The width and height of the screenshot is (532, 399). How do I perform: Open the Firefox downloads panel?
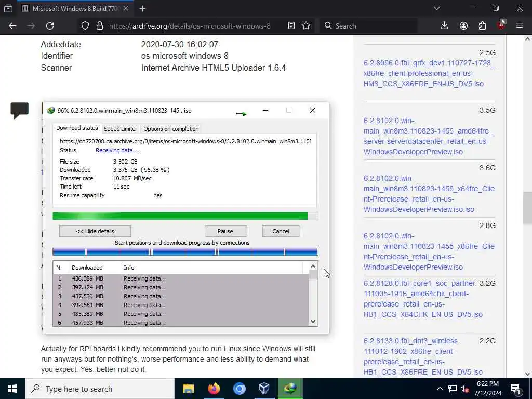[x=444, y=26]
